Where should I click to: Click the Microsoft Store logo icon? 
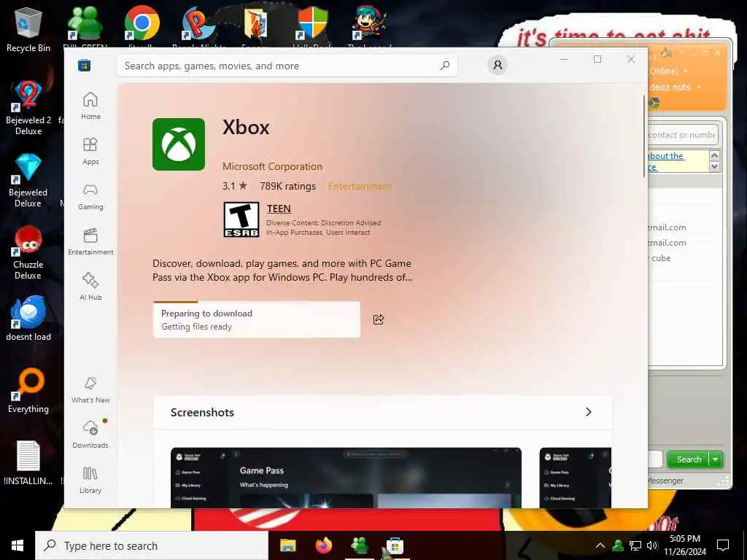pos(85,65)
